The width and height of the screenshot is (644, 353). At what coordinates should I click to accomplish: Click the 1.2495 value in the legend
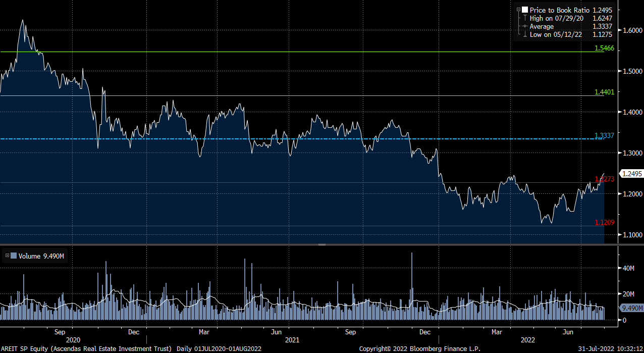coord(602,10)
